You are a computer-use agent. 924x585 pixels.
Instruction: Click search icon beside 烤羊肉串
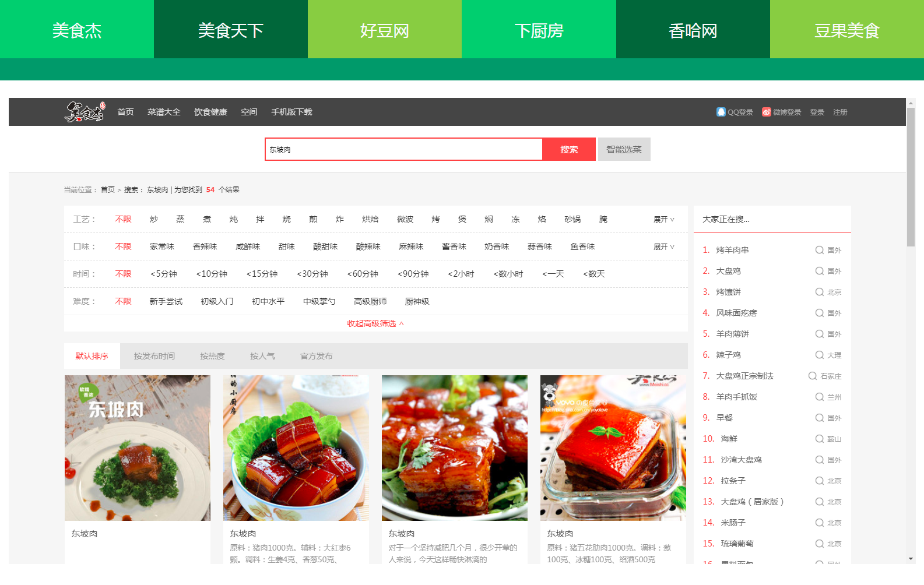[x=820, y=250]
